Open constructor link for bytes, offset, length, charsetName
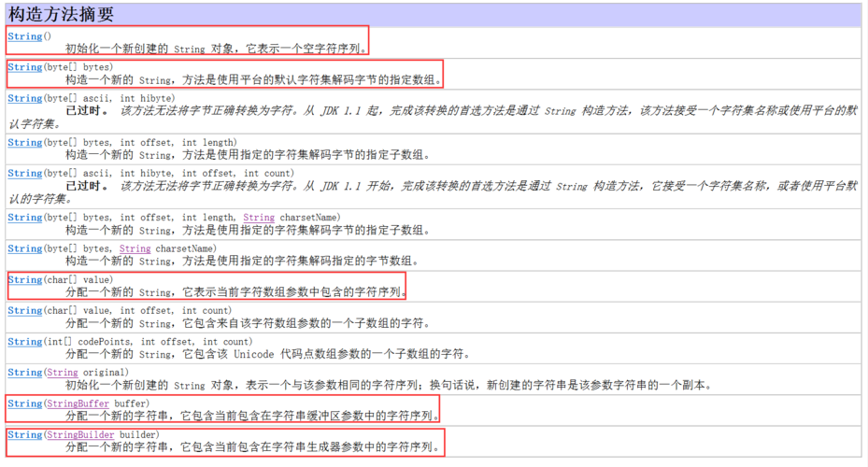This screenshot has width=868, height=467. pos(25,218)
